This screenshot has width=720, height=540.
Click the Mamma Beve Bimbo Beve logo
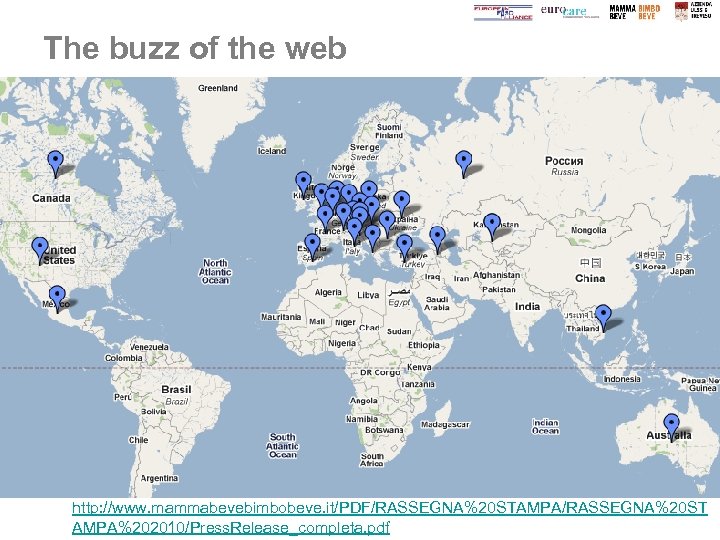(635, 12)
